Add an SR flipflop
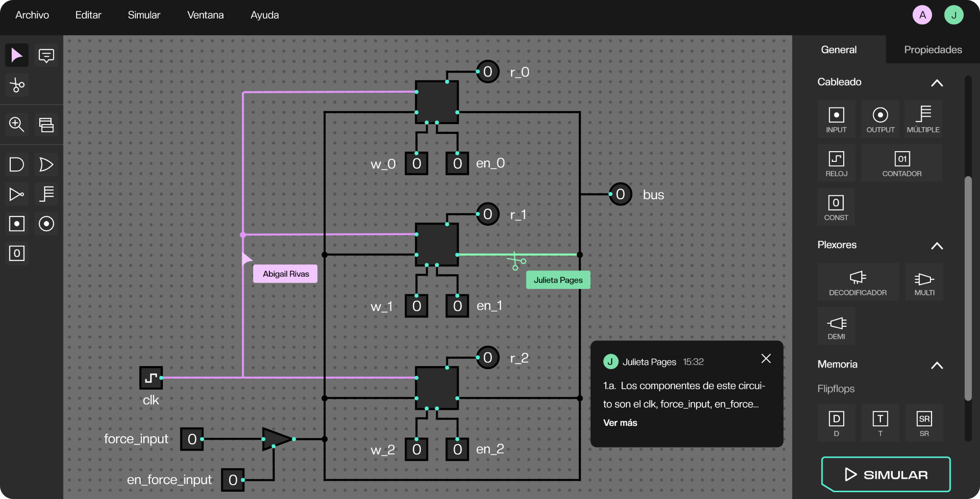 pos(925,423)
